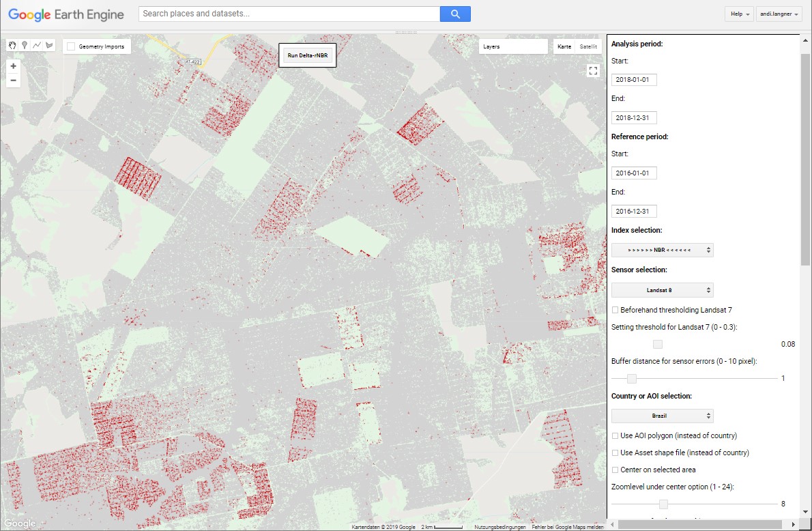
Task: Click the panel resize handle above map
Action: [x=406, y=32]
